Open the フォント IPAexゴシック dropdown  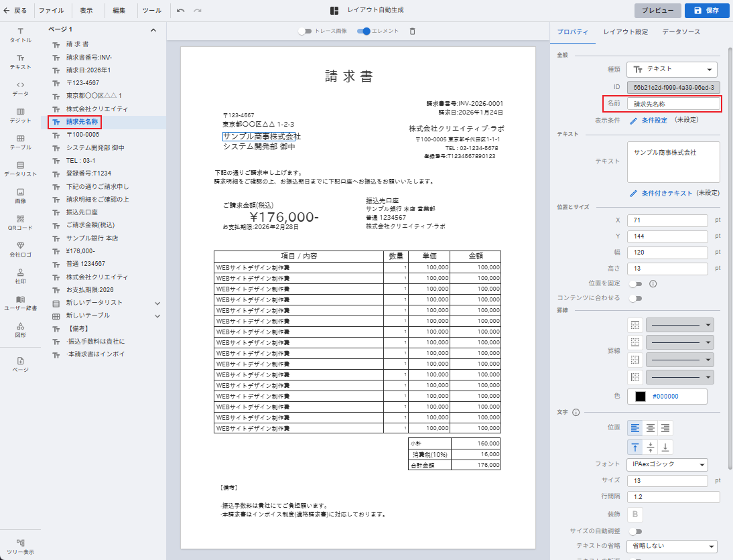[667, 464]
